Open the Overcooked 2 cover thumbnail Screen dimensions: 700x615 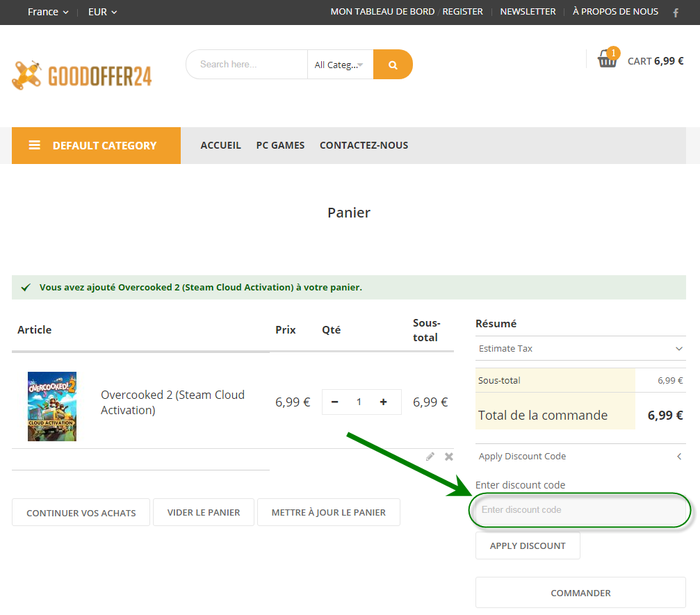[51, 406]
